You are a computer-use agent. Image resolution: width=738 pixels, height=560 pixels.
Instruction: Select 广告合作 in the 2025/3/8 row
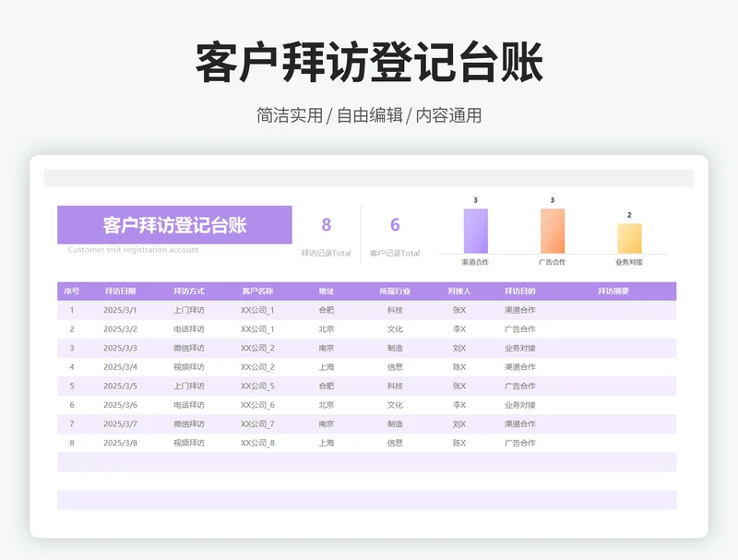[520, 443]
